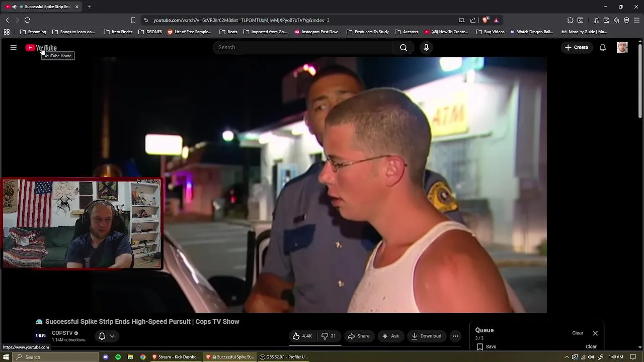Image resolution: width=644 pixels, height=362 pixels.
Task: Clear the queue using top Clear
Action: coord(578,333)
